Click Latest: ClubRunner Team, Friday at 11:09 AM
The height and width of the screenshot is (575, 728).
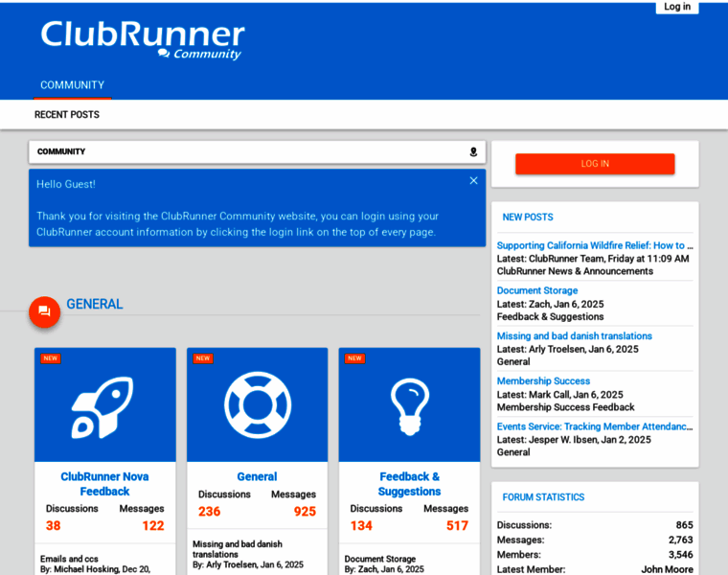(593, 259)
